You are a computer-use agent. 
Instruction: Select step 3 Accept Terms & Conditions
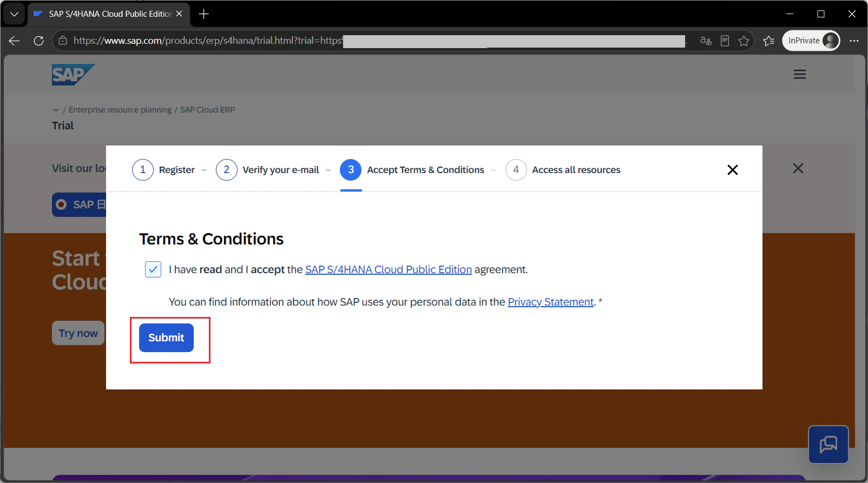[x=412, y=170]
